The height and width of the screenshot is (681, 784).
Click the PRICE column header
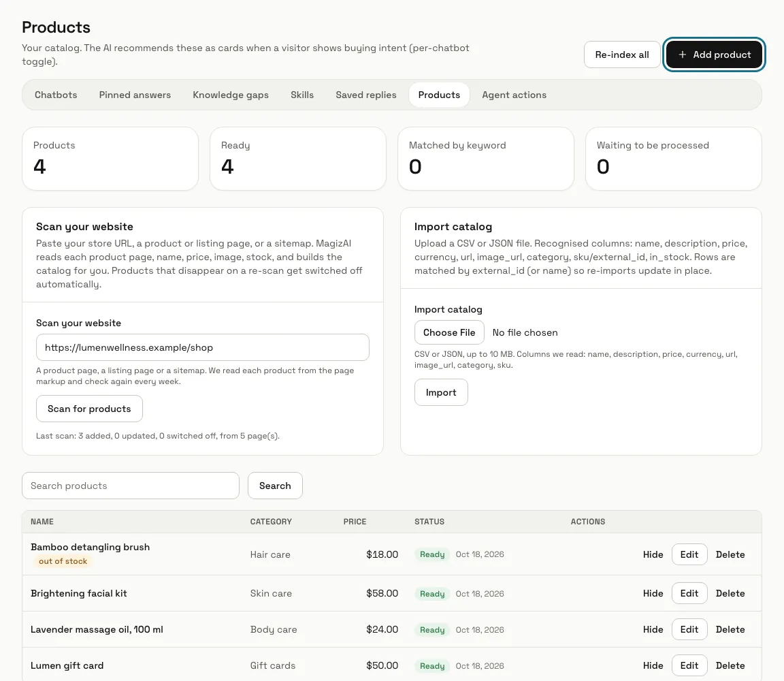click(355, 522)
